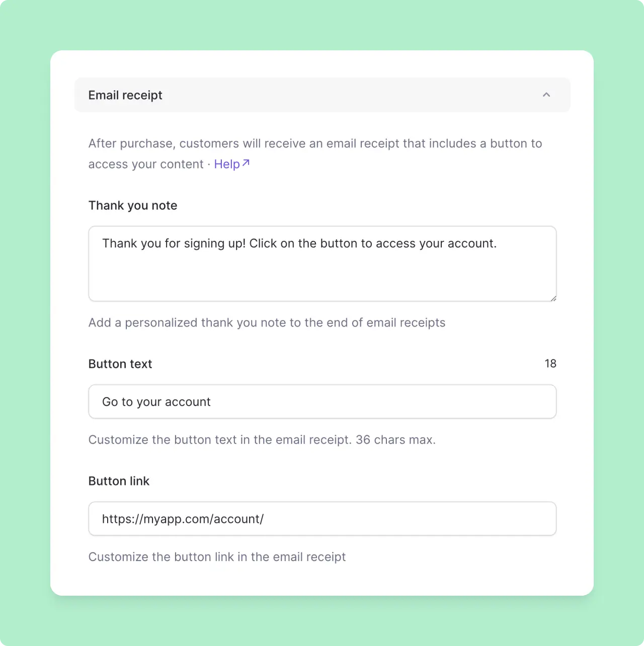Click the Button link URL field
Image resolution: width=644 pixels, height=646 pixels.
322,519
